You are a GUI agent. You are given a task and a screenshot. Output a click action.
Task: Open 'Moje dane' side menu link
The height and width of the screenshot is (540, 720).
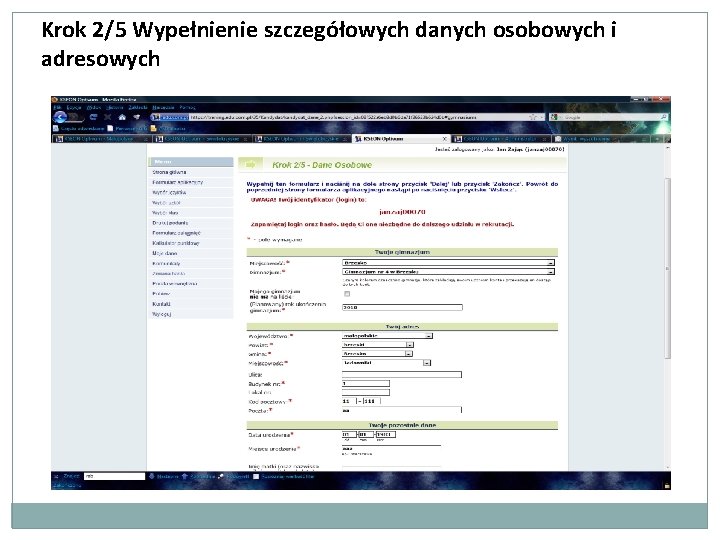(164, 253)
